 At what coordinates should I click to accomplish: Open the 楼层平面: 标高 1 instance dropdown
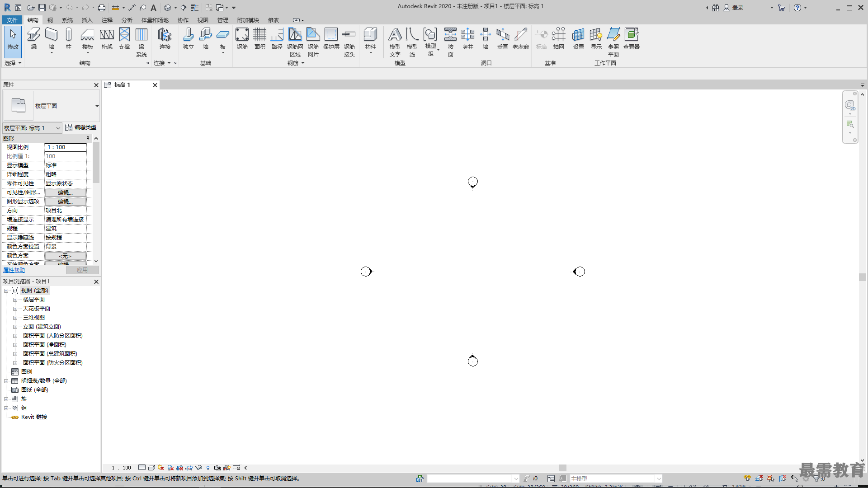[58, 128]
